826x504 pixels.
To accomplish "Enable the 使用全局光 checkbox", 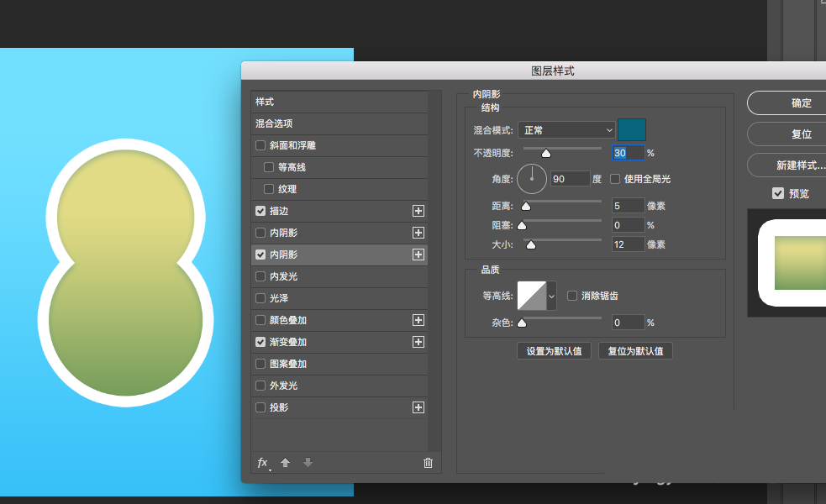I will click(614, 179).
